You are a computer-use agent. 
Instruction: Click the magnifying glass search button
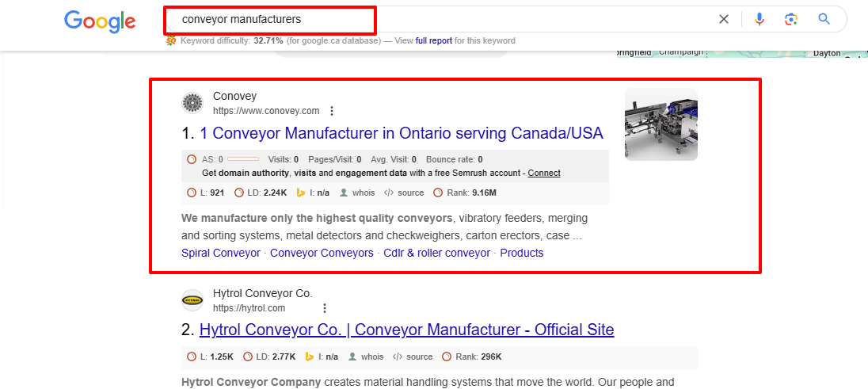[824, 19]
